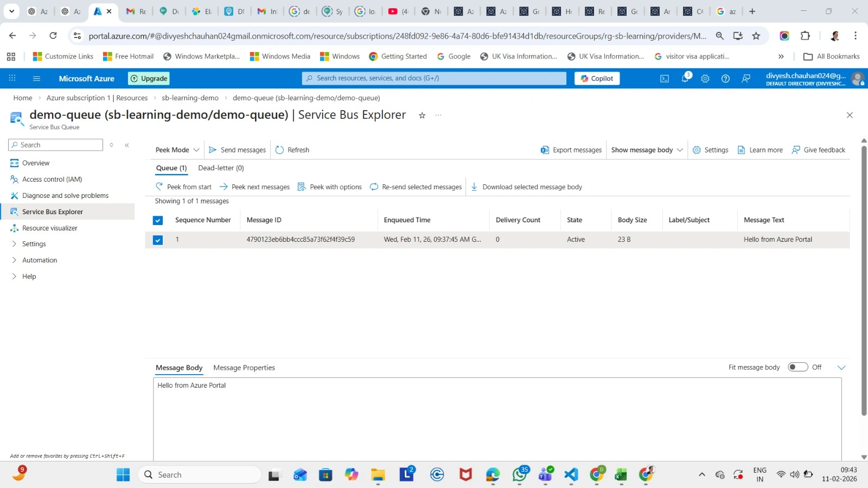Click the Hello from Azure Portal table cell

tap(778, 240)
